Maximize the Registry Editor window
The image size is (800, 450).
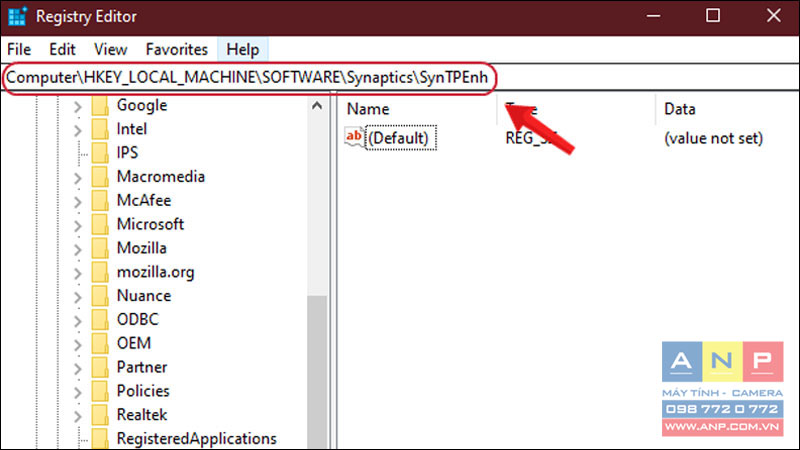(x=713, y=16)
